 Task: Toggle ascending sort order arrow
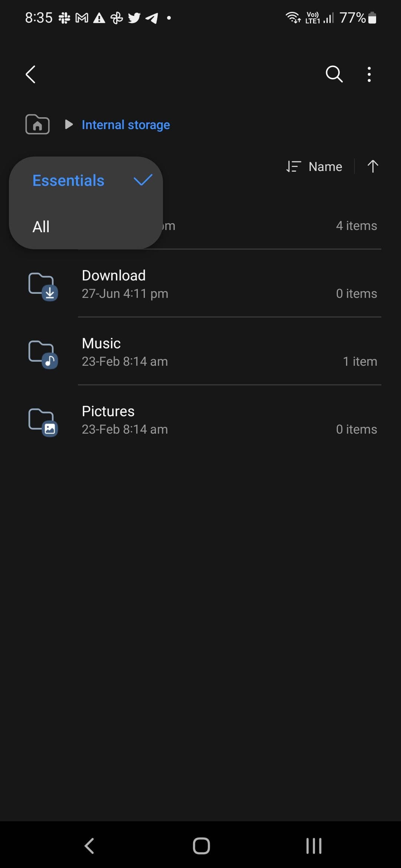coord(372,166)
